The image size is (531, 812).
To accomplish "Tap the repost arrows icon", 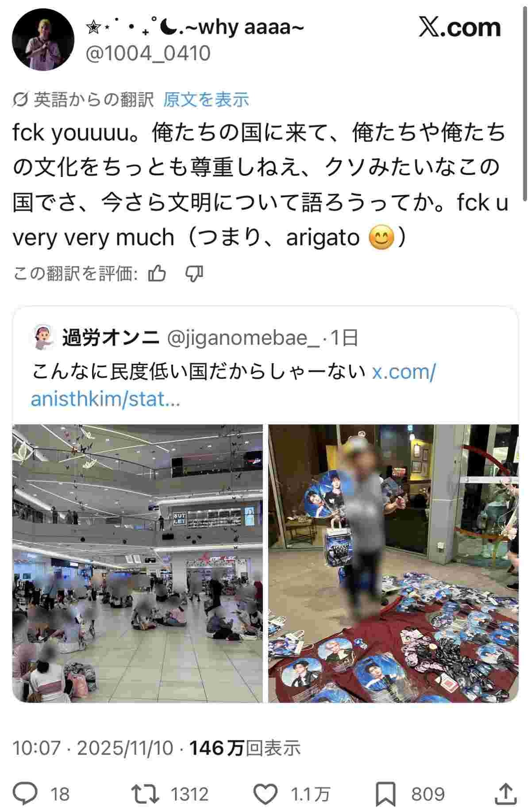I will [x=146, y=793].
